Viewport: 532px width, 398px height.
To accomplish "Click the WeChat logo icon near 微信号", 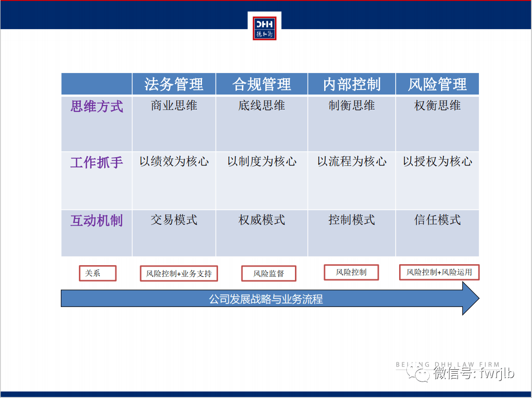I will click(x=418, y=373).
